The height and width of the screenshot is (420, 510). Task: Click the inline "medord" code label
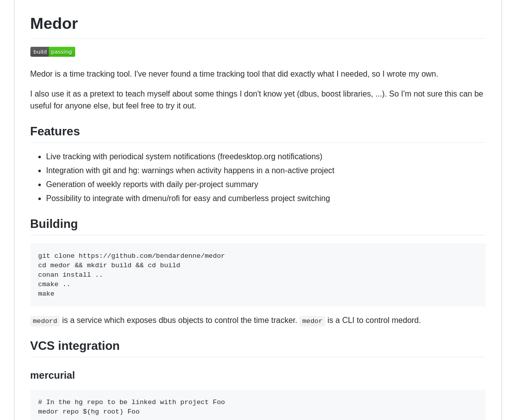45,321
